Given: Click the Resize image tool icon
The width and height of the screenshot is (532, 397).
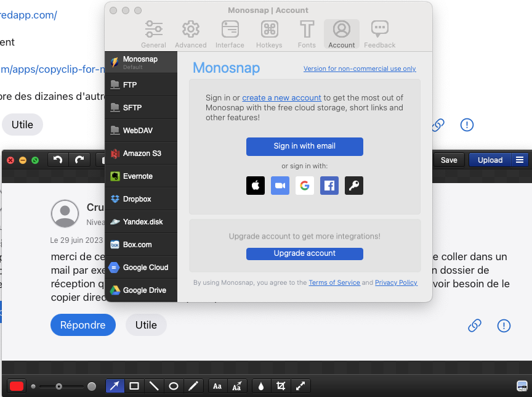Looking at the screenshot, I should point(300,386).
